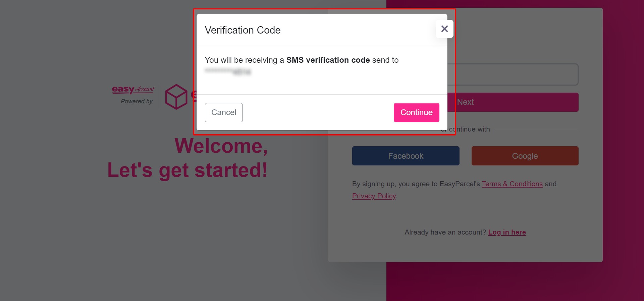Select the Verification Code dialog title
This screenshot has width=644, height=301.
243,30
